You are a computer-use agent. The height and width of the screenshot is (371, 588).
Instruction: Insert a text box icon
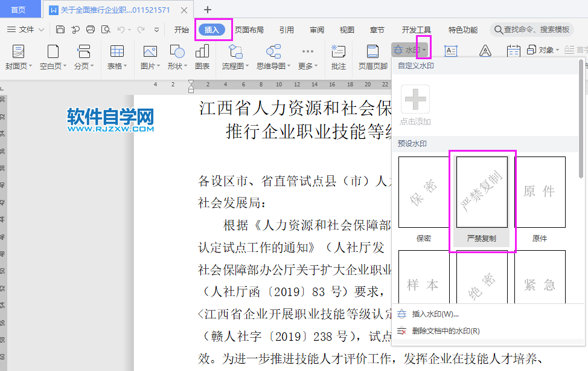click(450, 51)
